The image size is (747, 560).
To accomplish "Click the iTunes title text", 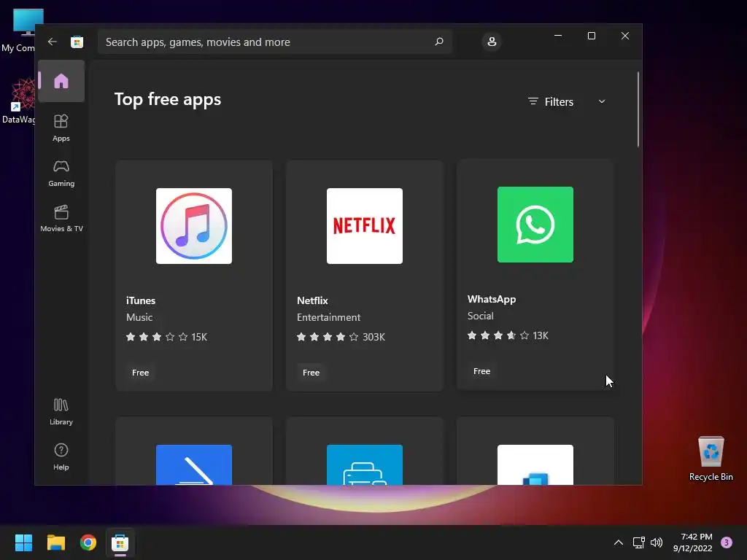I will [x=141, y=300].
